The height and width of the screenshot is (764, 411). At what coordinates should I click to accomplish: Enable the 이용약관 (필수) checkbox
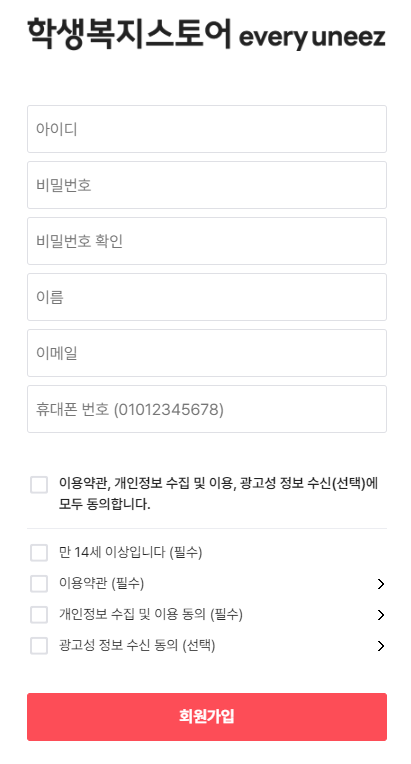[x=39, y=584]
